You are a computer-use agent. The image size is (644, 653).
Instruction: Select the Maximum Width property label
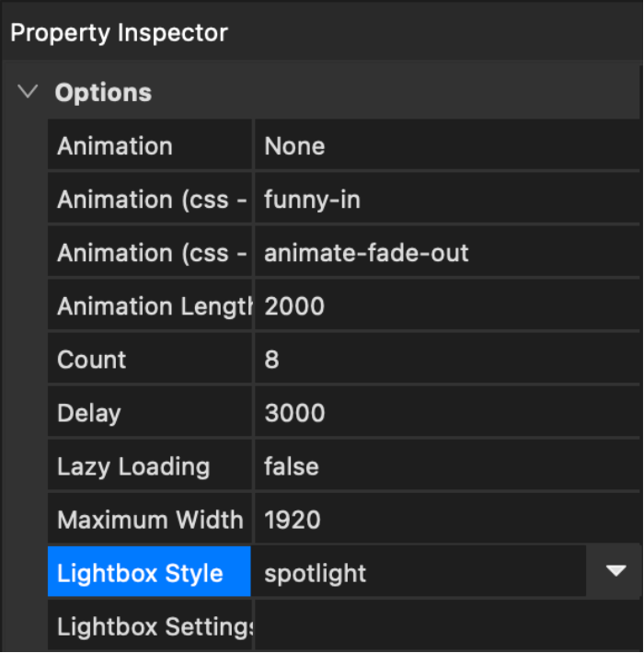click(150, 520)
